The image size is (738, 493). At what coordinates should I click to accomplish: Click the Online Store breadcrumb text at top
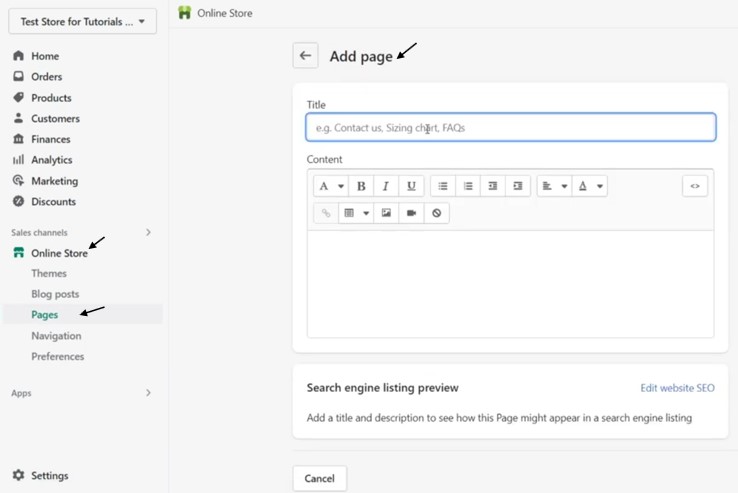point(225,13)
